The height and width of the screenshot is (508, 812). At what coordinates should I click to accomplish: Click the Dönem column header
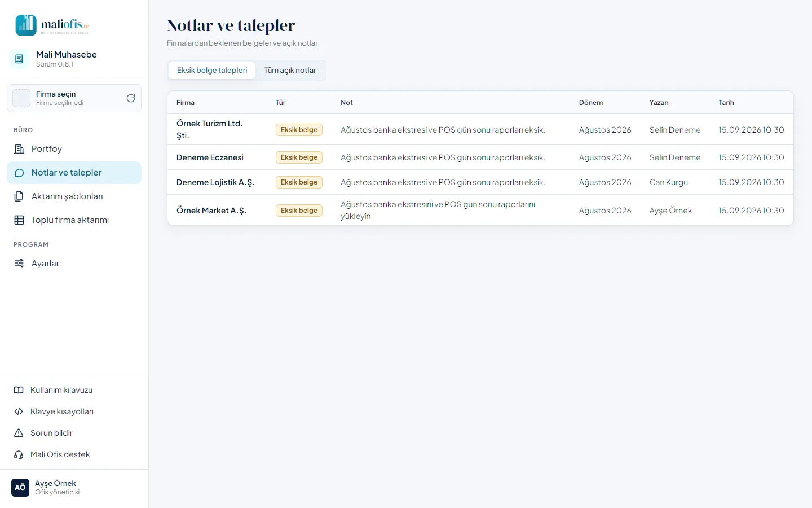[591, 103]
